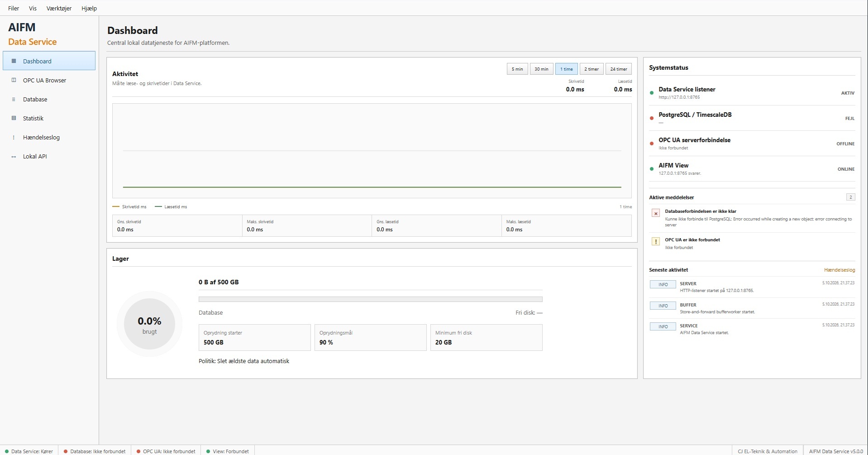Click the red status dot for Database: Ikke forbundet
Viewport: 868px width, 455px height.
click(66, 451)
